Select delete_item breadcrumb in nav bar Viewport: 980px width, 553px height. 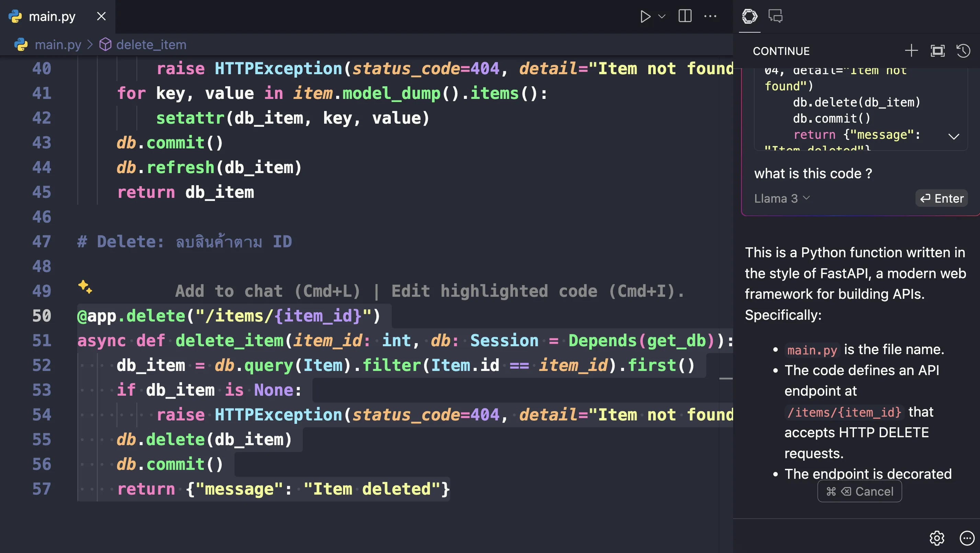[x=151, y=44]
